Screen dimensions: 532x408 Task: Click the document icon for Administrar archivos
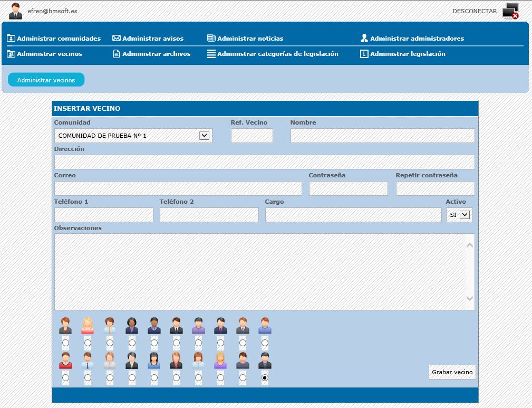coord(117,54)
